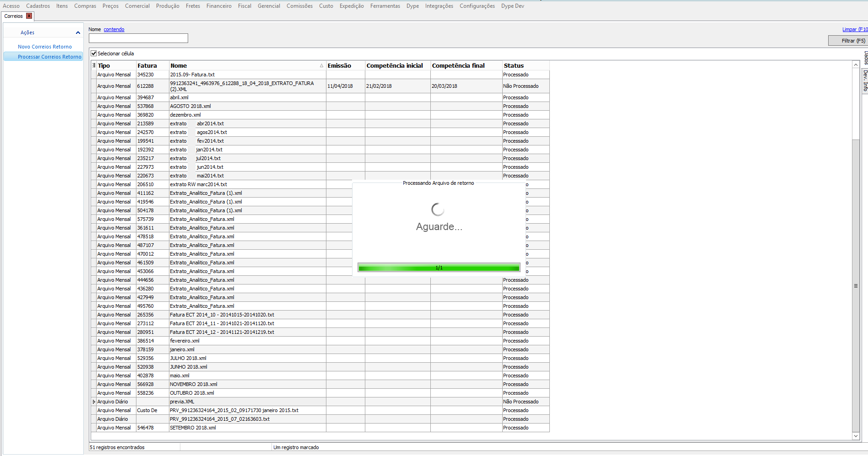Click row indicator arrow beside previa.XML

pyautogui.click(x=94, y=402)
